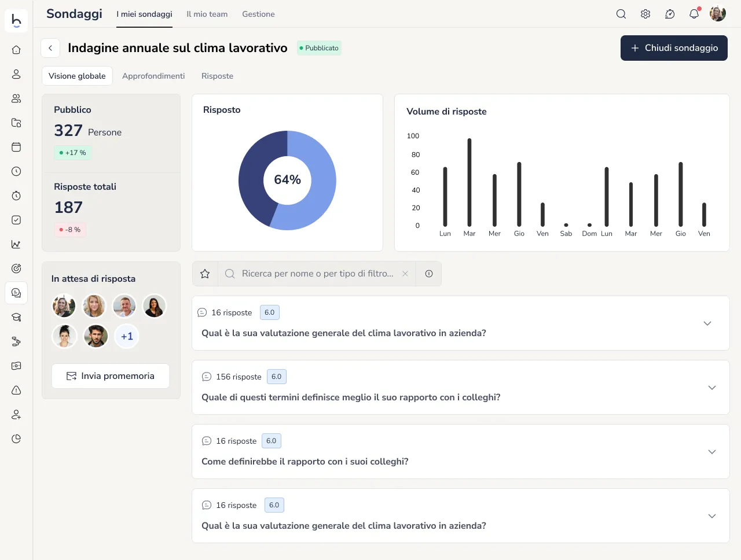Click the company logo at top left
The width and height of the screenshot is (741, 560).
click(16, 20)
